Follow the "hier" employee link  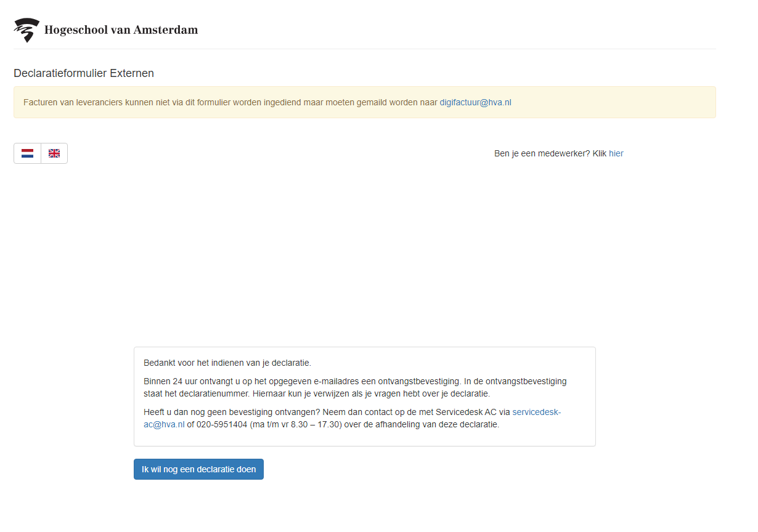(616, 153)
